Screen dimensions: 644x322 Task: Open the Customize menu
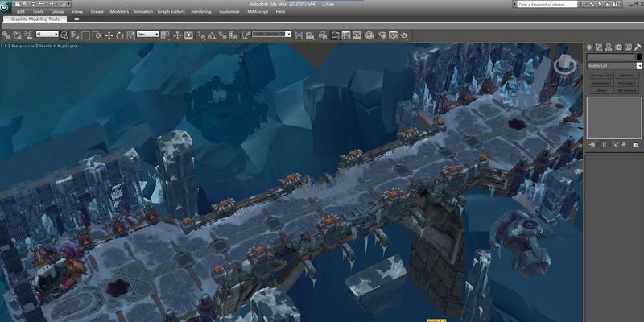point(229,11)
